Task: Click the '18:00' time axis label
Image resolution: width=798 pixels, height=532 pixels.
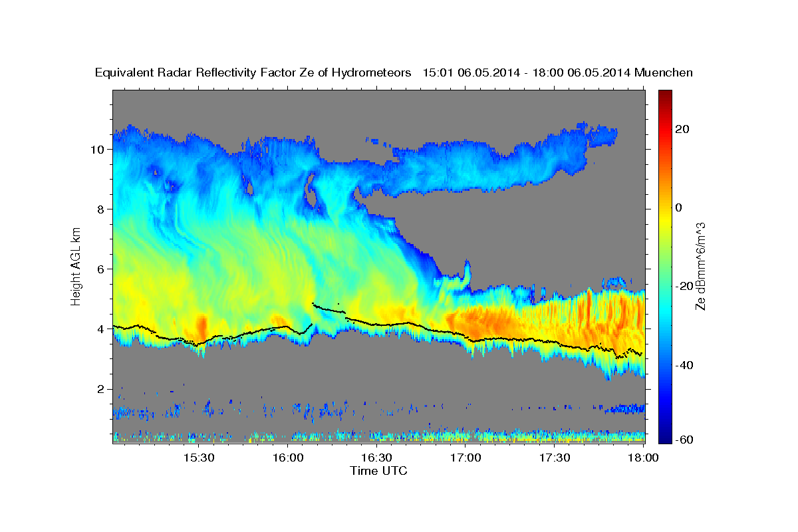Action: click(x=644, y=458)
